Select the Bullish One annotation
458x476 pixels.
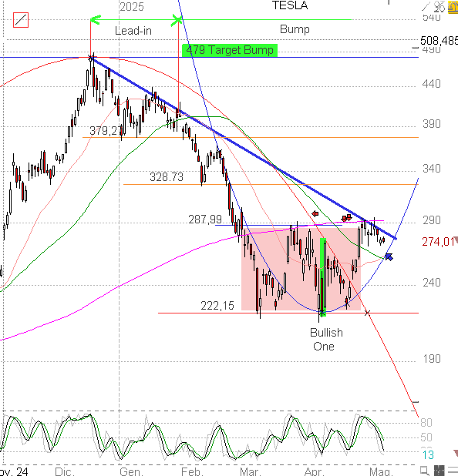(x=326, y=340)
